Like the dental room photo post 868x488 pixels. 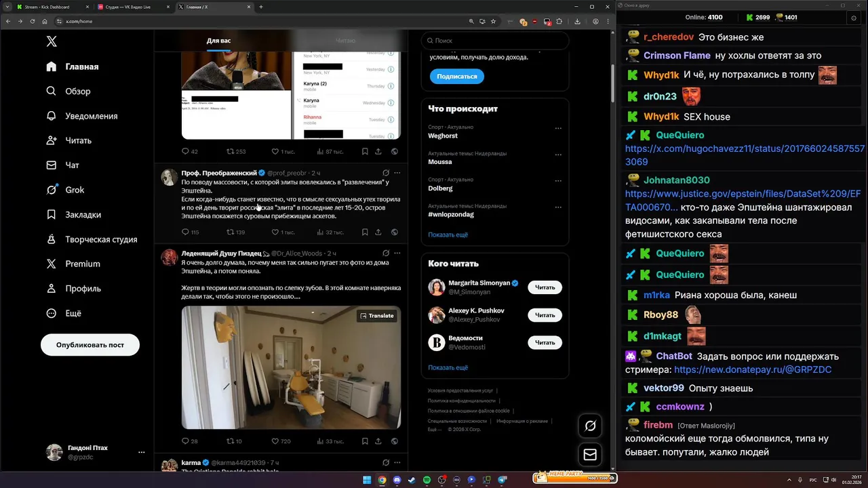(x=275, y=441)
